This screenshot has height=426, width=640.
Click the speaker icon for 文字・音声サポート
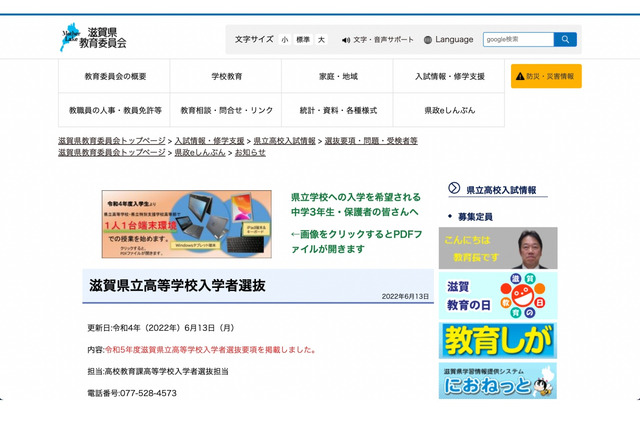coord(346,40)
